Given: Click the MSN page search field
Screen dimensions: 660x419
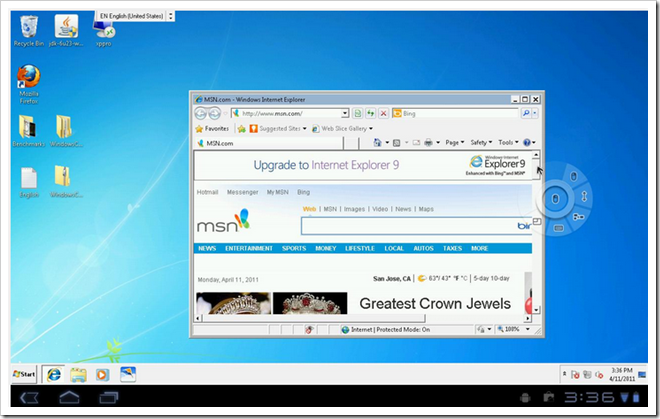Looking at the screenshot, I should (x=408, y=226).
